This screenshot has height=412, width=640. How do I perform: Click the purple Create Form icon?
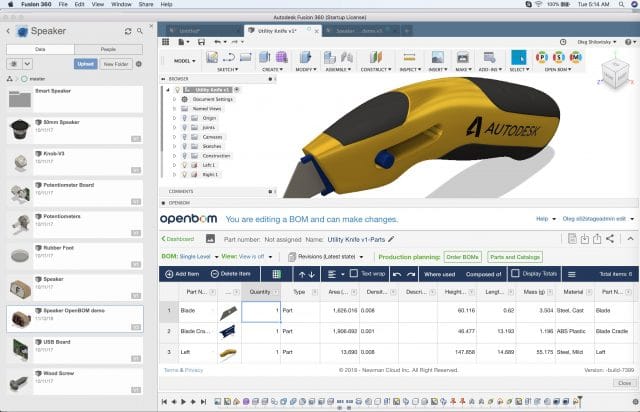pos(282,58)
